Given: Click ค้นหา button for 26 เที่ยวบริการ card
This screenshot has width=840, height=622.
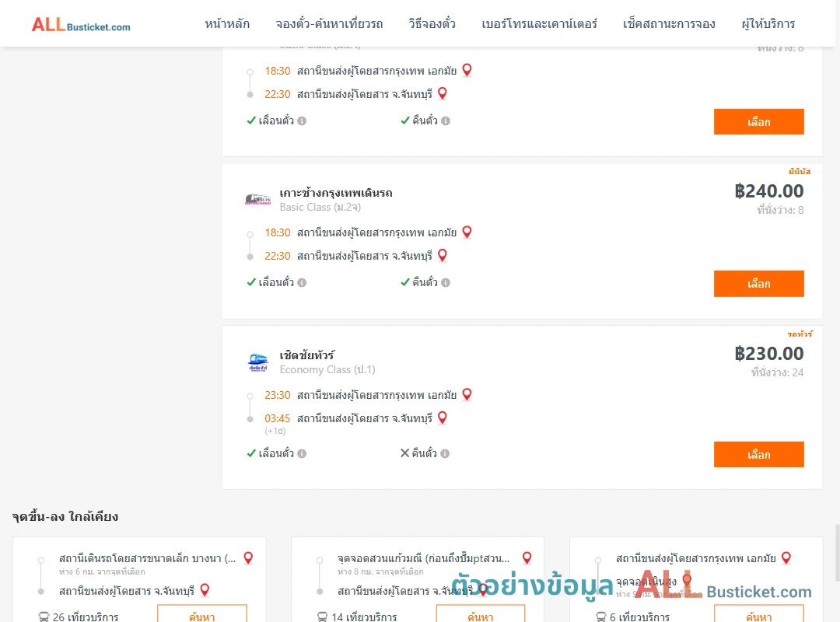Looking at the screenshot, I should point(202,615).
